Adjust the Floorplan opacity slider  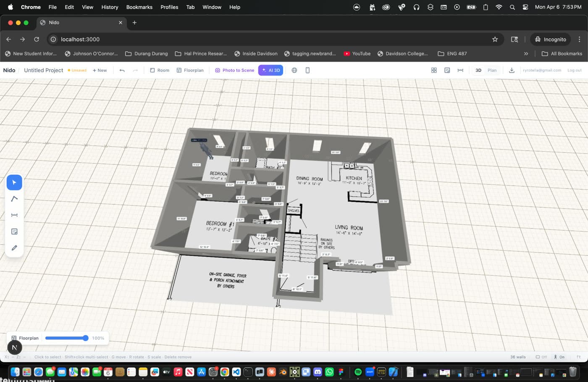(67, 338)
